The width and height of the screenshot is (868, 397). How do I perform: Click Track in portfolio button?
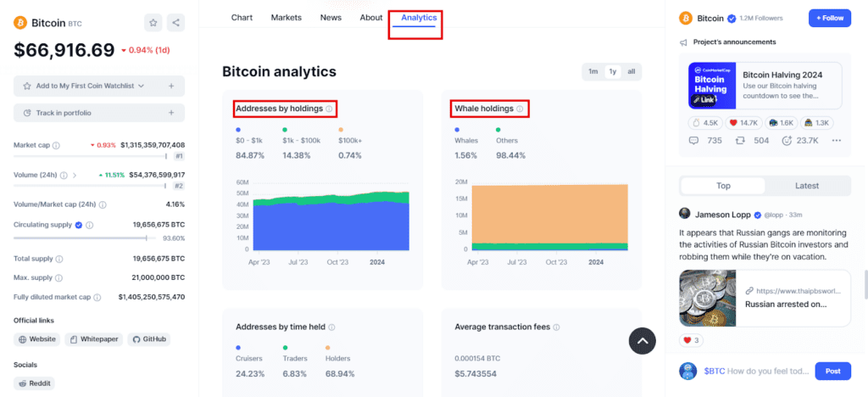[x=99, y=113]
